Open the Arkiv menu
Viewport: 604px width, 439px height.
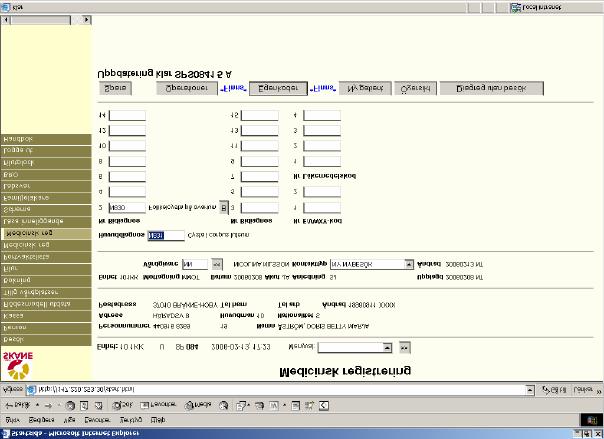12,420
